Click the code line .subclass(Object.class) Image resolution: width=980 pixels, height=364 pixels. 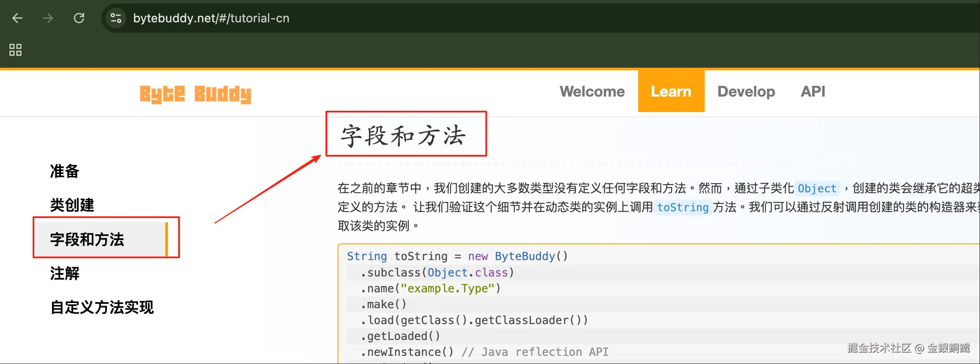(437, 273)
